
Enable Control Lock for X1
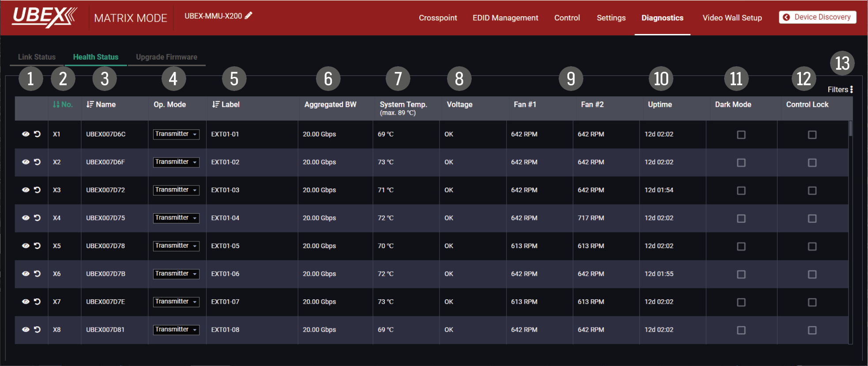click(812, 135)
